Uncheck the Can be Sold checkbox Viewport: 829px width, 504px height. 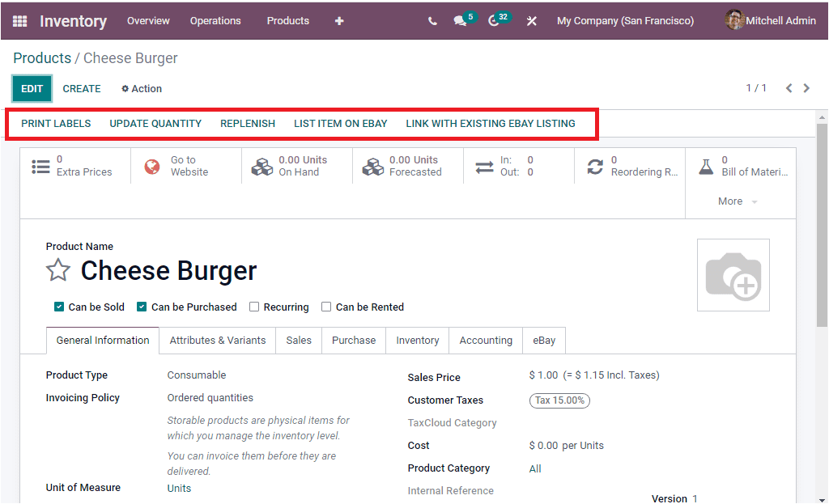[58, 307]
